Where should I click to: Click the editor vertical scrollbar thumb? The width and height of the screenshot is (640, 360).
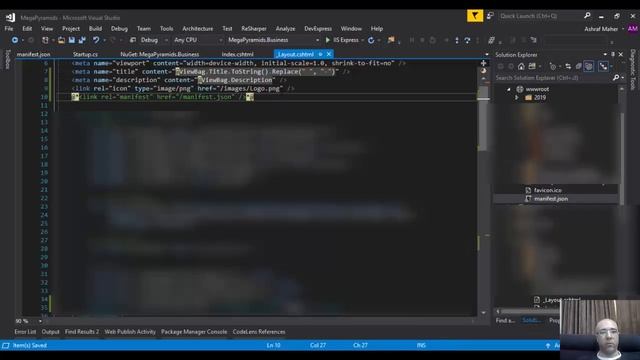tap(483, 118)
